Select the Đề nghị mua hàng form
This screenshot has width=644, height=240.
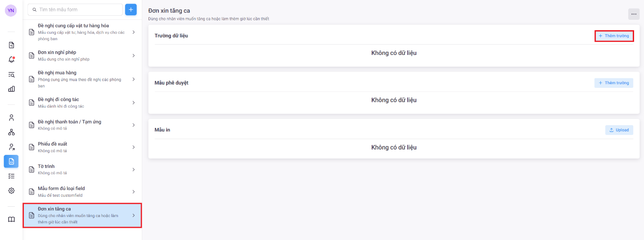81,79
